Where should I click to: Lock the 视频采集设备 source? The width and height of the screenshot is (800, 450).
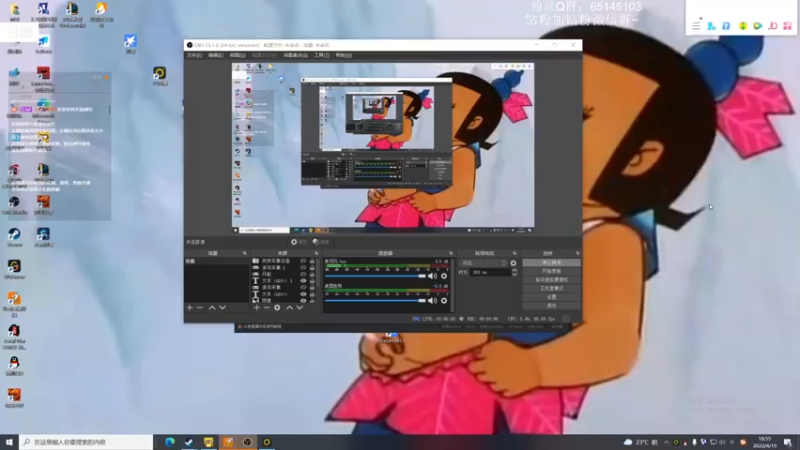tap(312, 261)
